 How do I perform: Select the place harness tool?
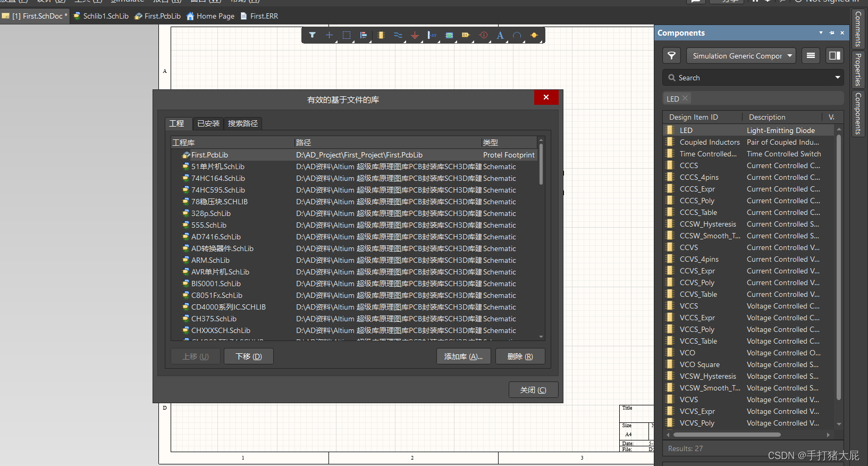[x=432, y=35]
